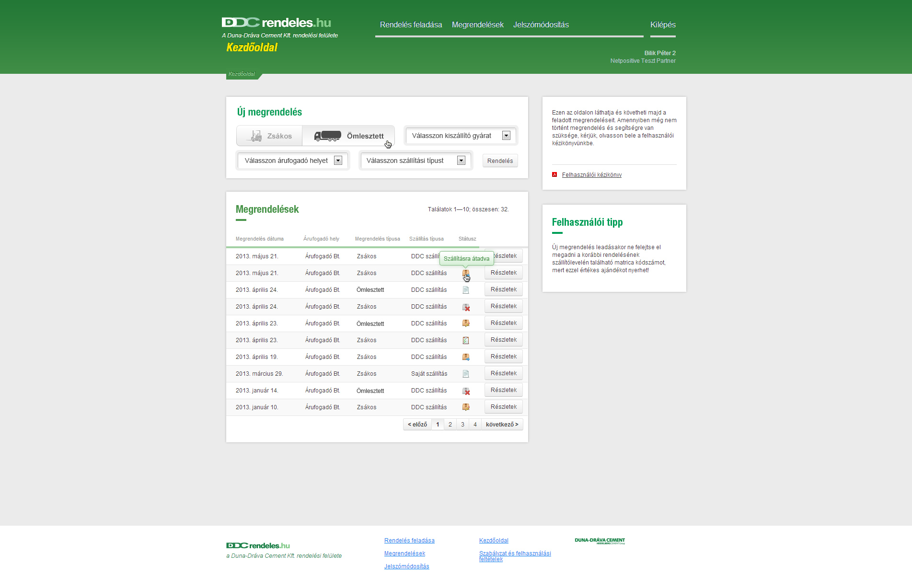Open the Válasszon árufogadó helyet dropdown
Screen dimensions: 912x588
[293, 161]
